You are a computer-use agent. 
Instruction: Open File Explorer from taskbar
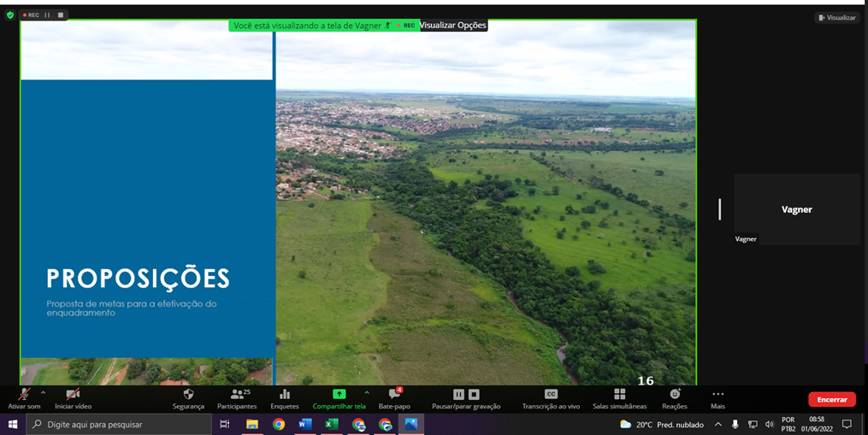coord(252,424)
